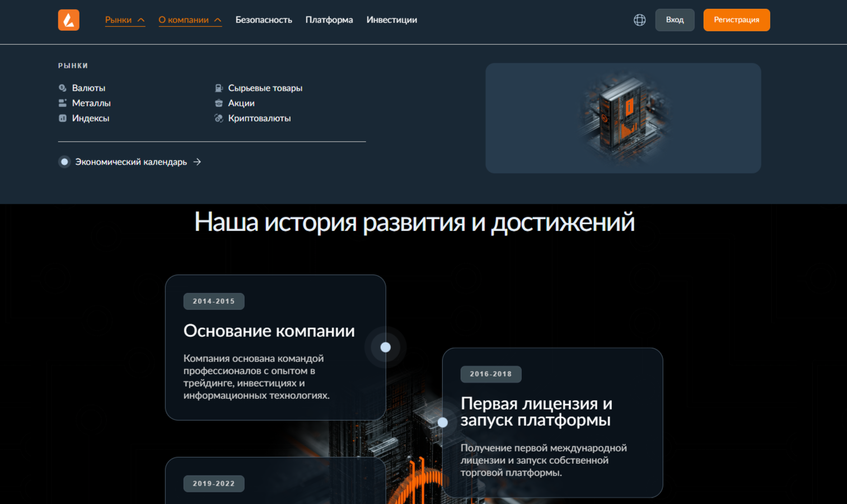Click the server tower illustration thumbnail
Viewport: 847px width, 504px height.
623,118
